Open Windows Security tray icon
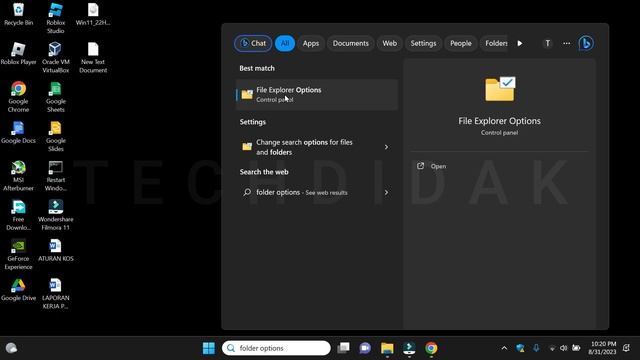Image resolution: width=640 pixels, height=360 pixels. [x=520, y=348]
